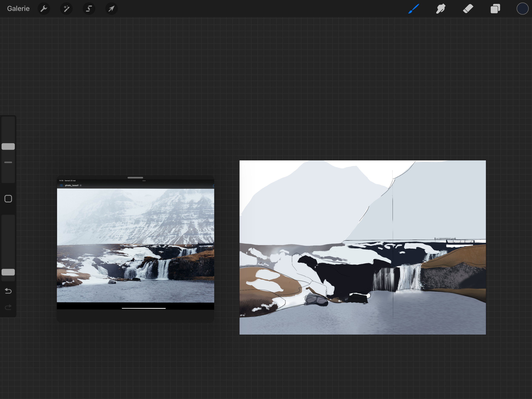The height and width of the screenshot is (399, 532).
Task: Activate the Transform arrow tool
Action: (111, 9)
